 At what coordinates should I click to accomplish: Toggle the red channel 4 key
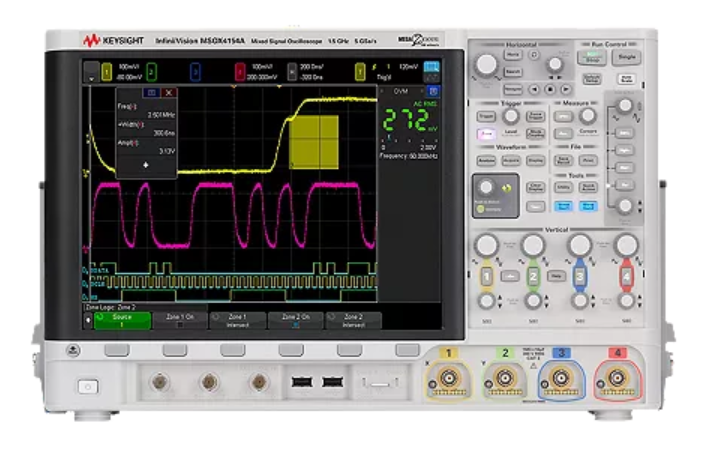pyautogui.click(x=626, y=277)
